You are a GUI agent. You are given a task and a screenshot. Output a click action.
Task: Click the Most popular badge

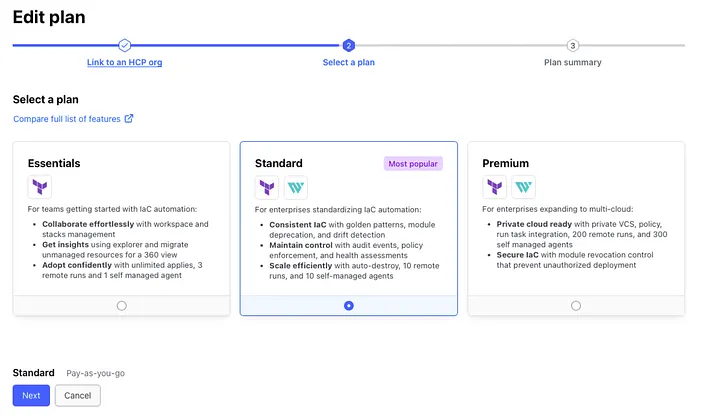pos(412,163)
